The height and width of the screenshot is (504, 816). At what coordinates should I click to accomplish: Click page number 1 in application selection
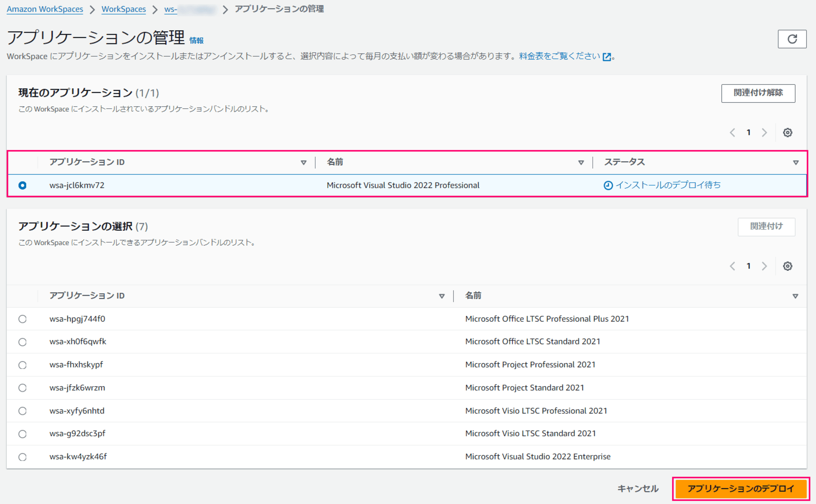tap(749, 266)
